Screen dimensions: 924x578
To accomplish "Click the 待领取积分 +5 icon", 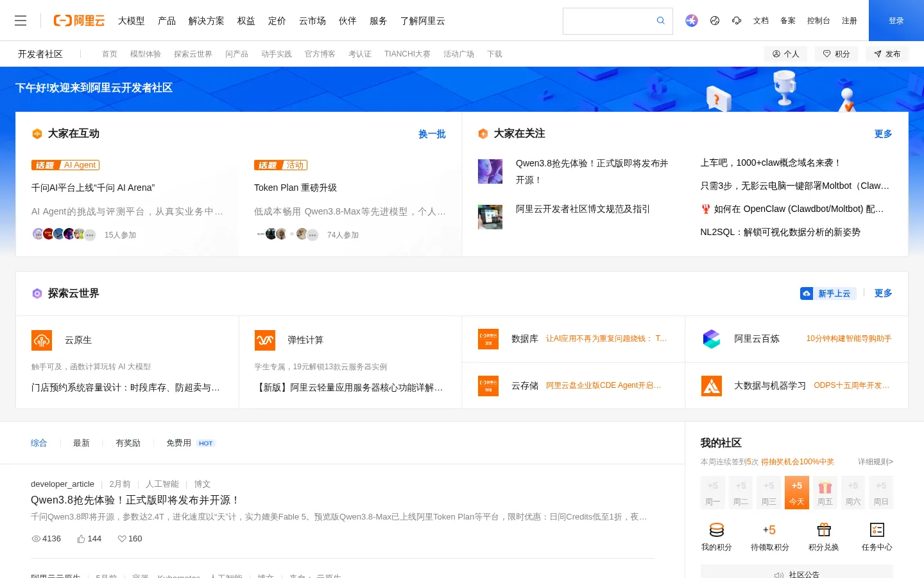I will tap(769, 530).
